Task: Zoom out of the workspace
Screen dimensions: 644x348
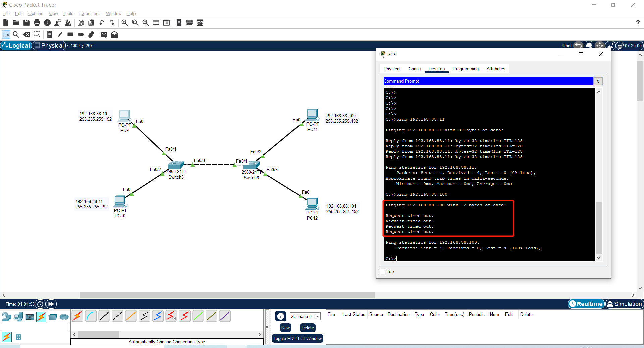Action: tap(145, 23)
